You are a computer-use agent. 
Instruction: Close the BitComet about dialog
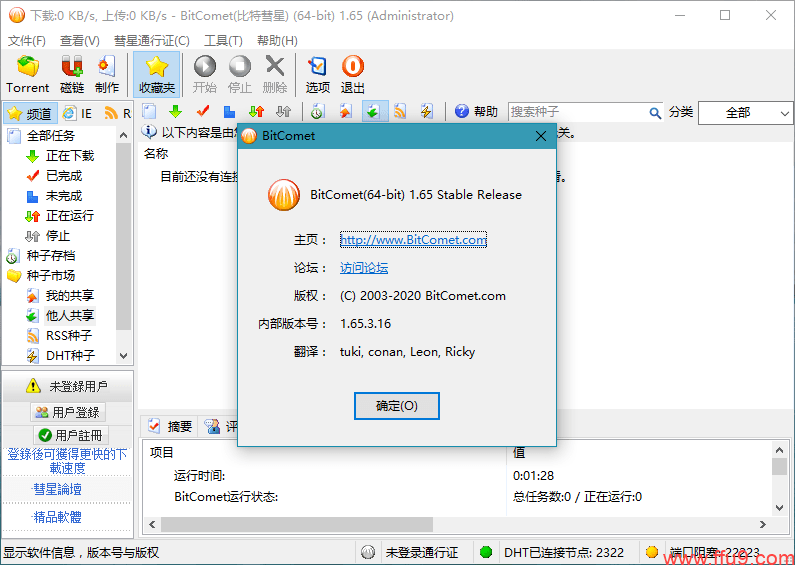pos(541,136)
